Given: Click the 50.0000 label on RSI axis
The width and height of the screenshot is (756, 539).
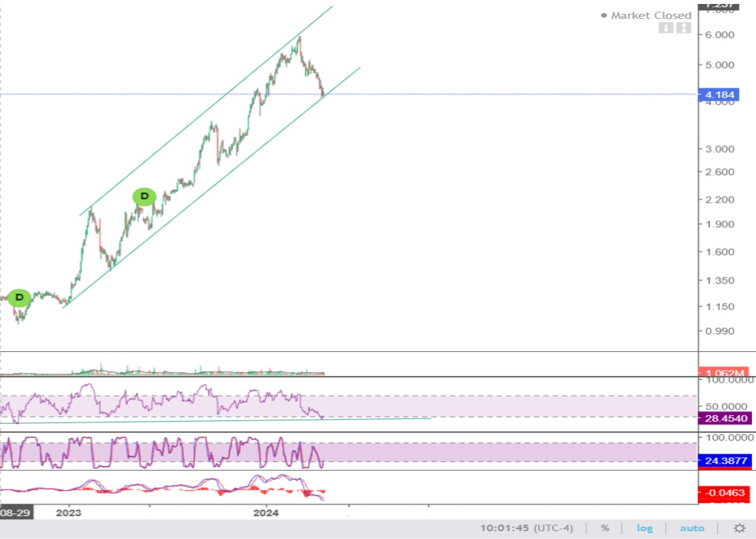Looking at the screenshot, I should [x=726, y=406].
